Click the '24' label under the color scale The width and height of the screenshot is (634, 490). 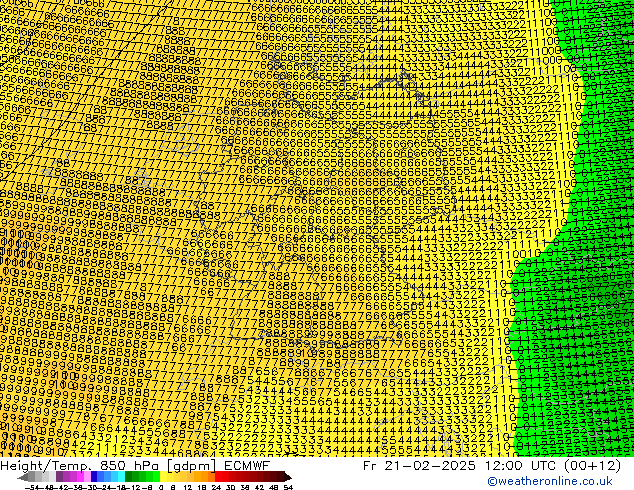click(216, 487)
